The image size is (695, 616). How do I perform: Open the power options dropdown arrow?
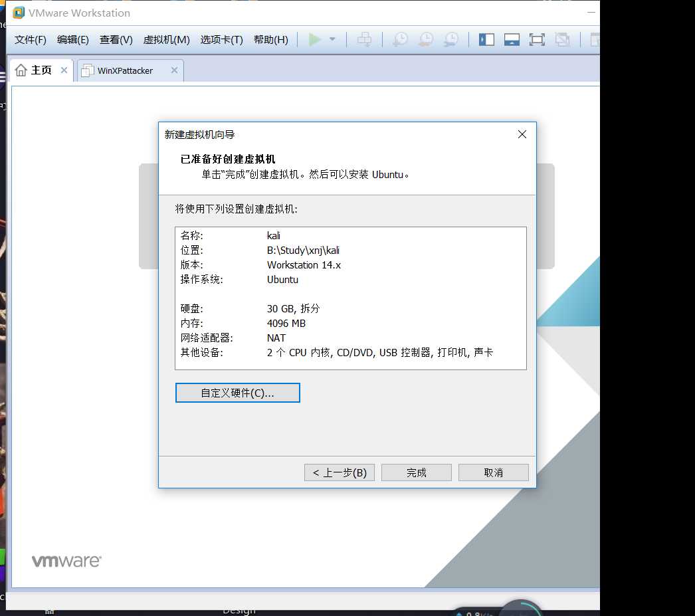coord(332,39)
